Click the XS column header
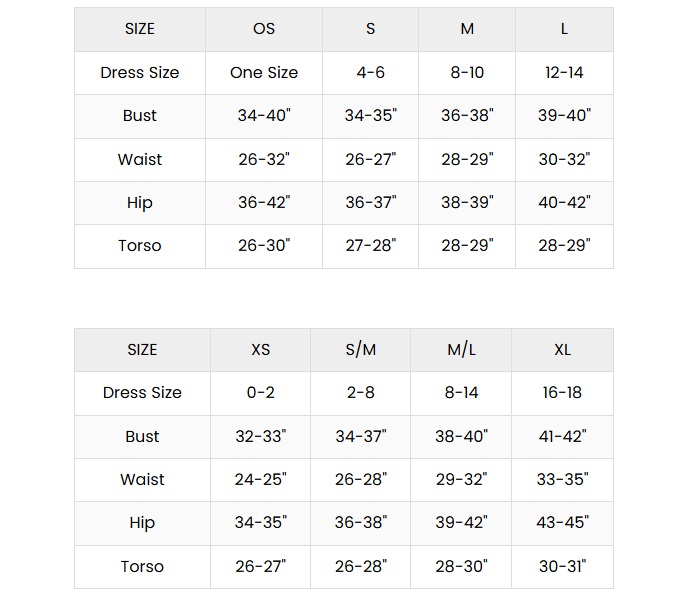 (260, 349)
